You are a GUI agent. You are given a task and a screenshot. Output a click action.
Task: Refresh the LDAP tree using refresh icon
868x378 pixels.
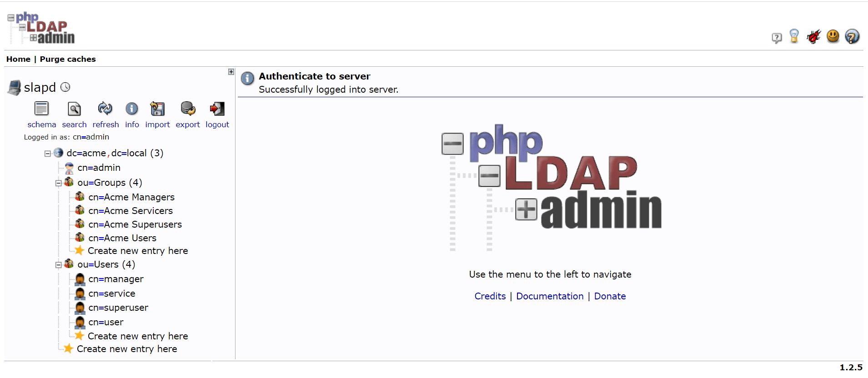105,109
